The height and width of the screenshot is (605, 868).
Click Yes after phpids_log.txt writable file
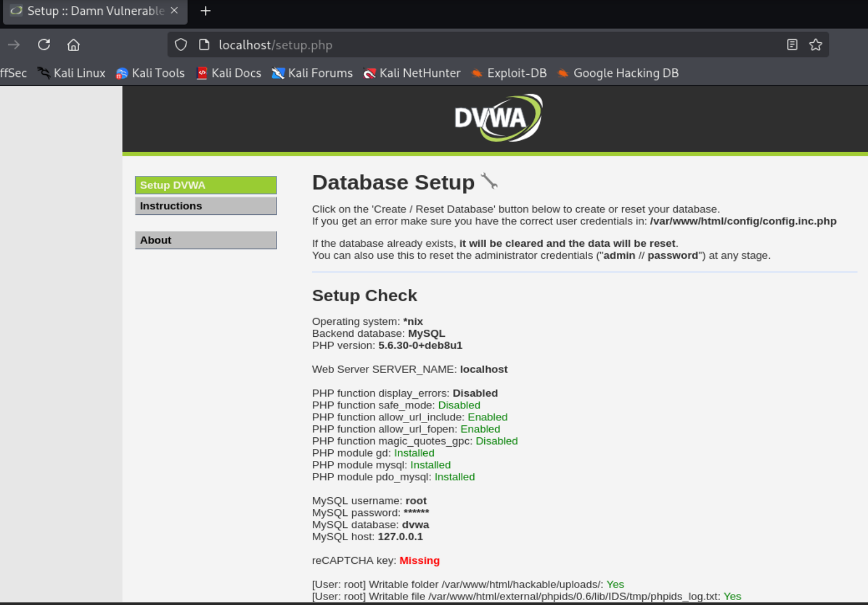click(732, 597)
